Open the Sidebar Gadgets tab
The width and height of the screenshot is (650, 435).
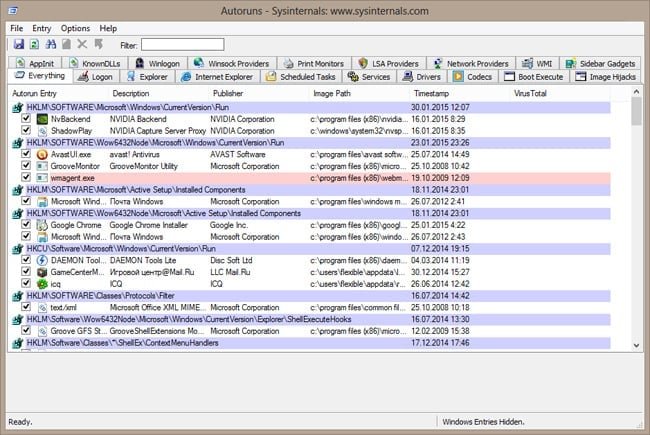600,63
